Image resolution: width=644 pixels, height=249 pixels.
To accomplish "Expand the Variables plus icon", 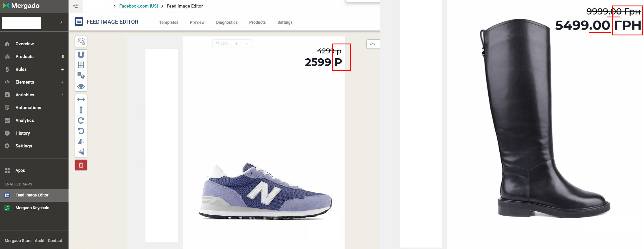I will coord(62,95).
